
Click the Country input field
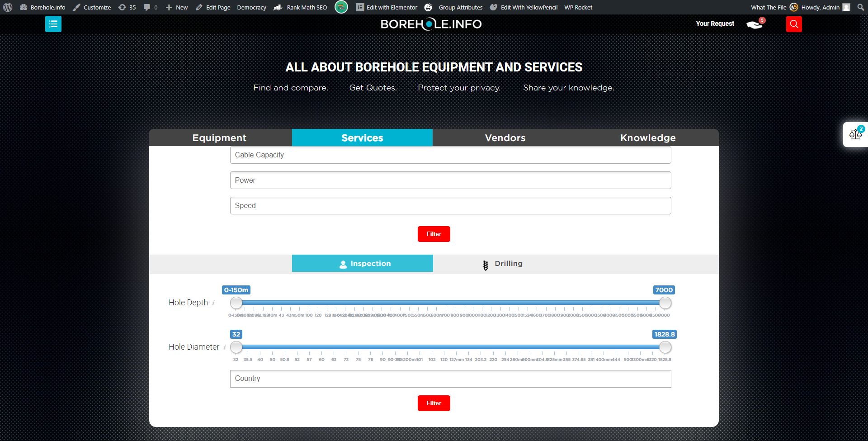pos(450,379)
